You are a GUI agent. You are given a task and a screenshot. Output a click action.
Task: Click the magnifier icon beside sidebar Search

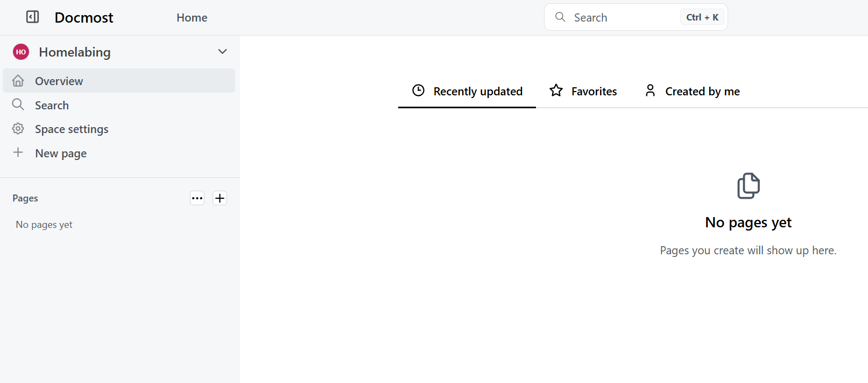(x=18, y=105)
